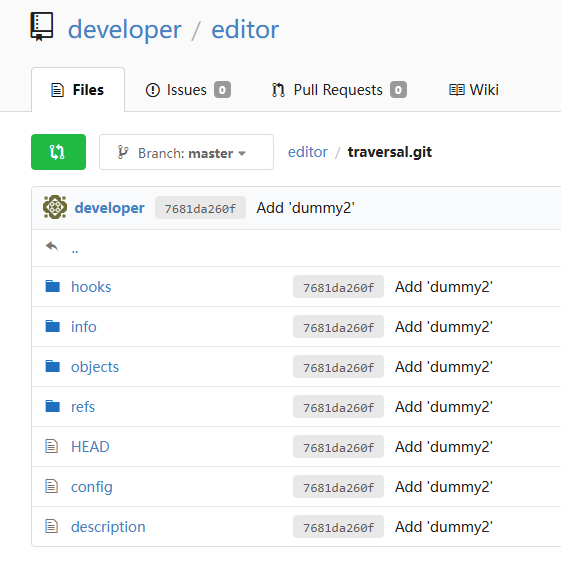Open the developer commit author link

110,208
